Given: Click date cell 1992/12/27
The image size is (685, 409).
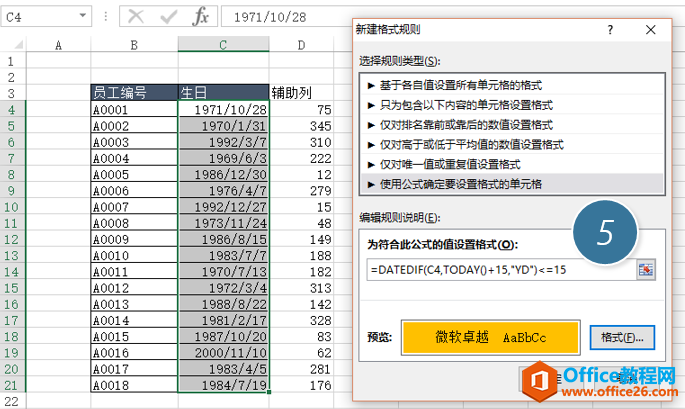Looking at the screenshot, I should [223, 207].
